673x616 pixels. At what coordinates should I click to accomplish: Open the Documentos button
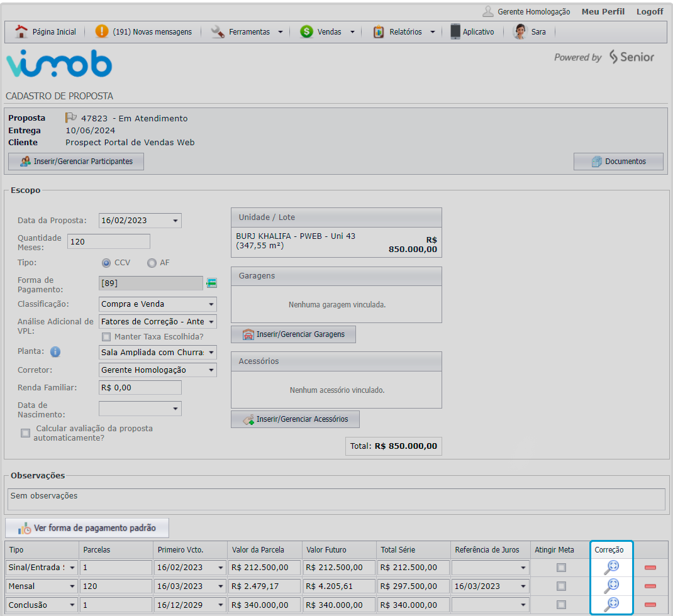pyautogui.click(x=618, y=162)
